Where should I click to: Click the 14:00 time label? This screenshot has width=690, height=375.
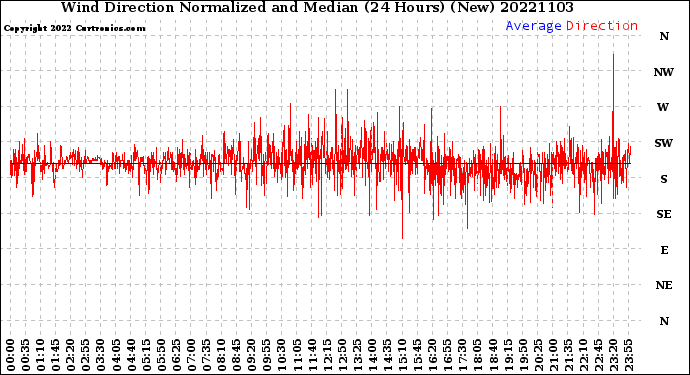tap(372, 355)
